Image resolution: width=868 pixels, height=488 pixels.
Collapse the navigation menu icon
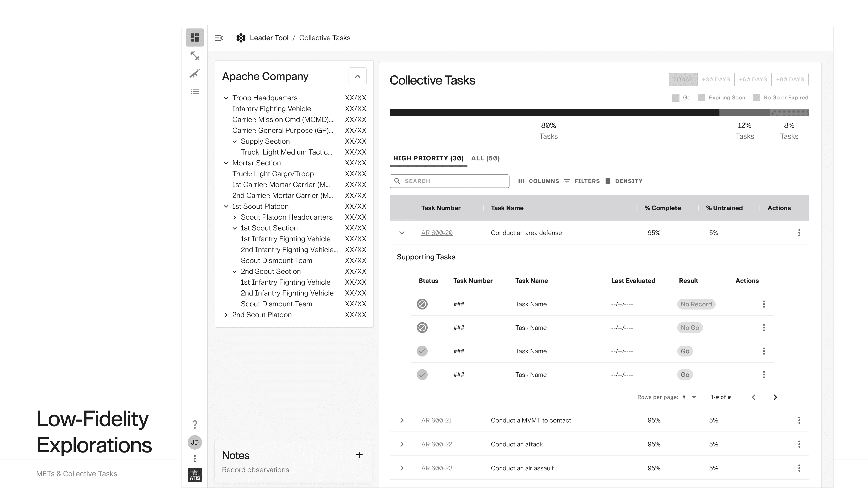(x=219, y=38)
